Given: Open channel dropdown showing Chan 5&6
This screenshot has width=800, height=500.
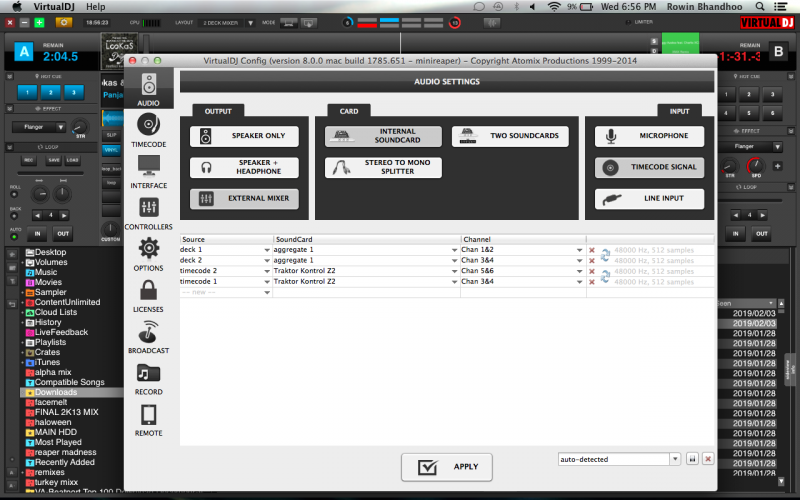Looking at the screenshot, I should (580, 271).
